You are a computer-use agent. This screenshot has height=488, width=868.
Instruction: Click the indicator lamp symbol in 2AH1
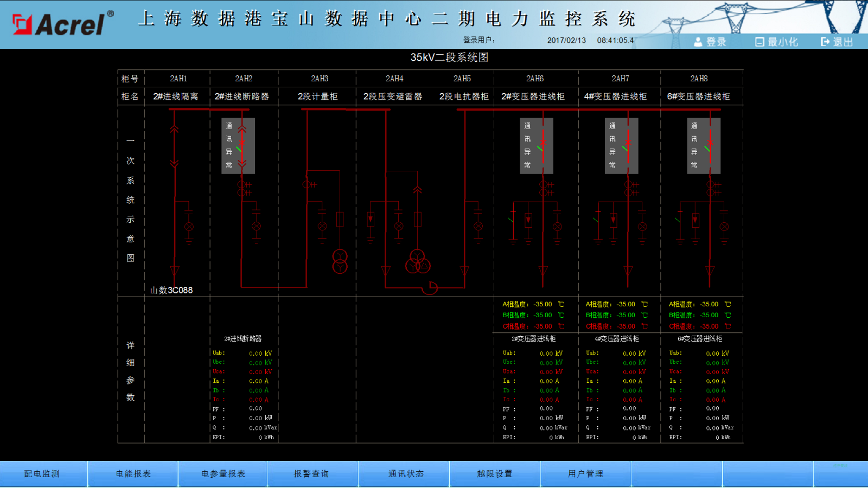coord(189,227)
